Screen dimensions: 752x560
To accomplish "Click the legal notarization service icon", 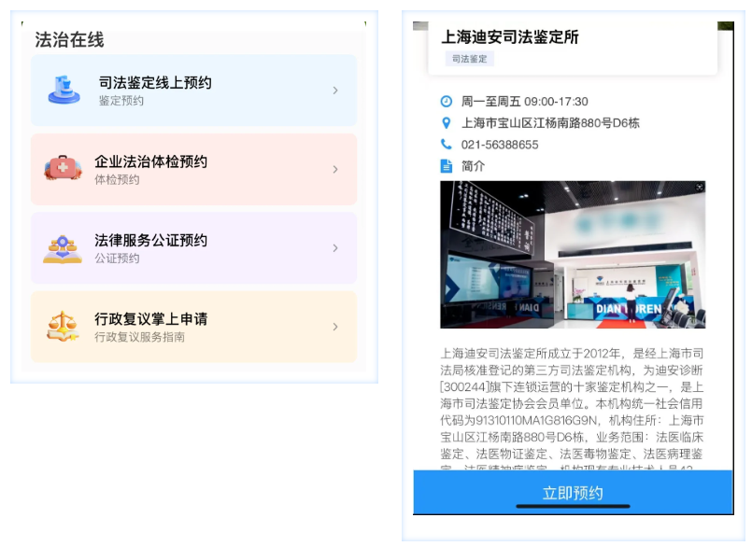I will (x=63, y=248).
